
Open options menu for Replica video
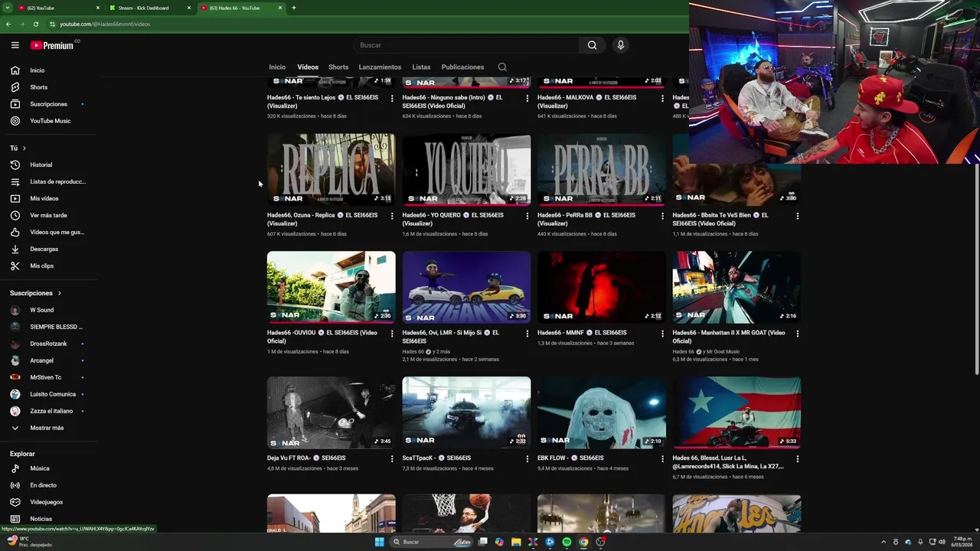coord(392,216)
